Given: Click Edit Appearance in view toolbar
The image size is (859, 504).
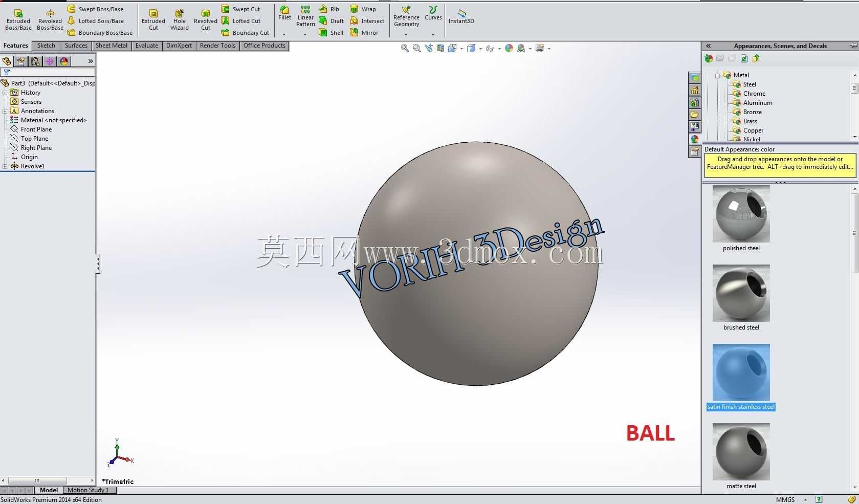Looking at the screenshot, I should [x=509, y=48].
